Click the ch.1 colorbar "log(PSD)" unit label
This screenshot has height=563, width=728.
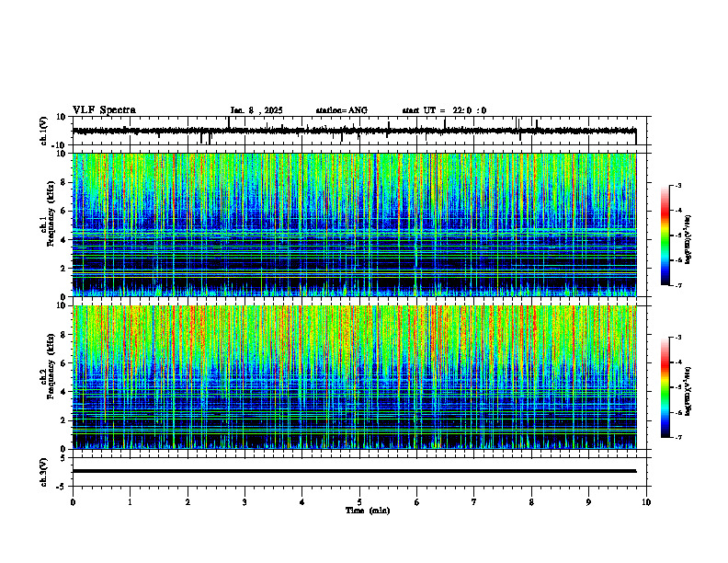point(688,239)
